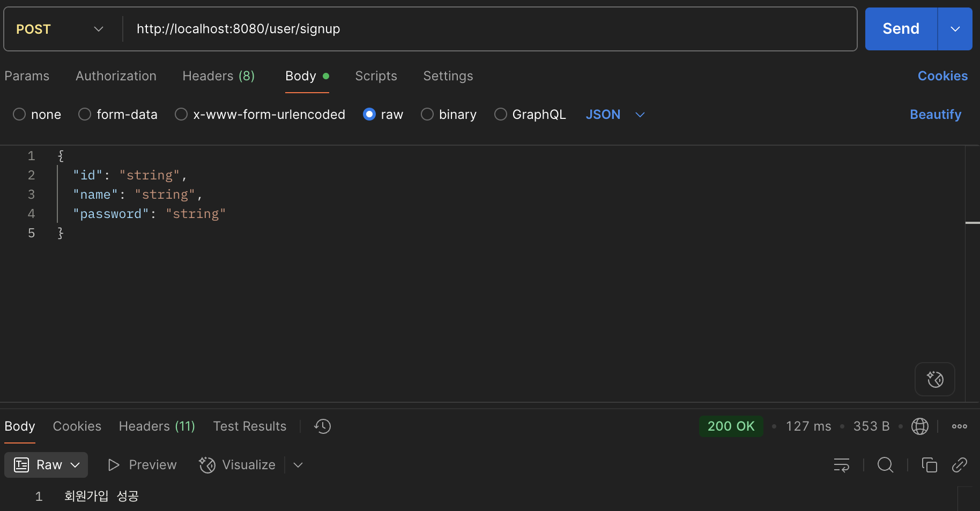Click the response link icon
Screen dimensions: 980x511
959,465
